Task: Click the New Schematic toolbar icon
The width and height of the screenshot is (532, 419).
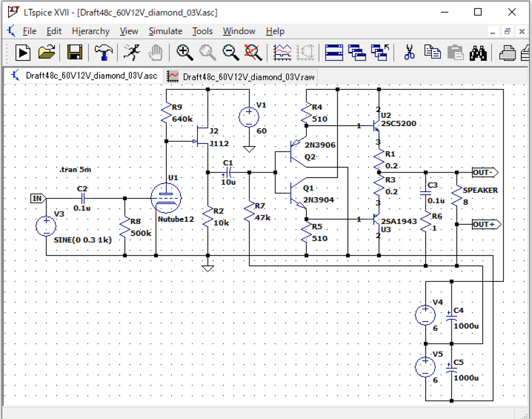Action: coord(23,53)
